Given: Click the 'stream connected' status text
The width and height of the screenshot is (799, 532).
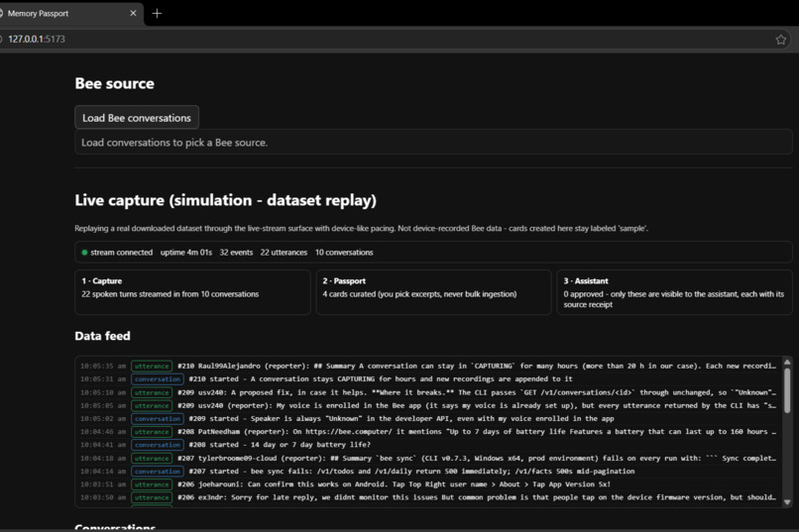Looking at the screenshot, I should coord(122,253).
